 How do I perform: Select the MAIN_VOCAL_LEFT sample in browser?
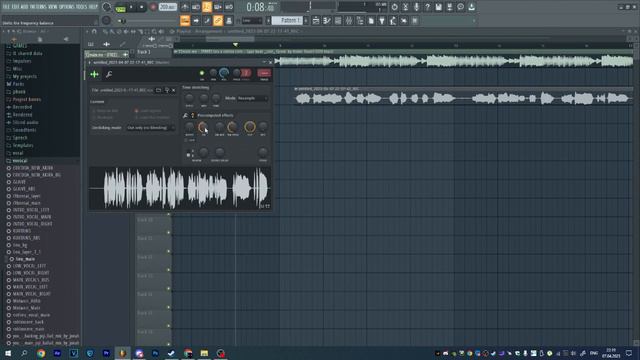click(31, 287)
